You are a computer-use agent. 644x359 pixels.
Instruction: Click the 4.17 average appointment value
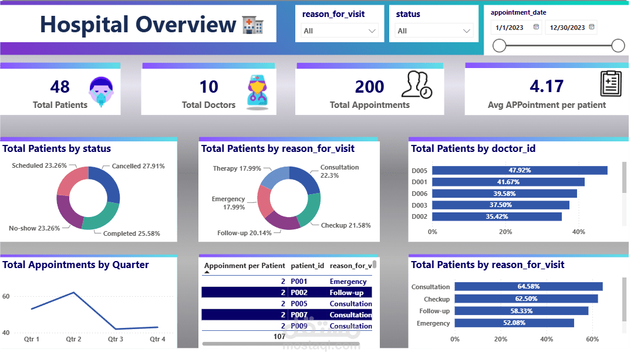point(546,86)
